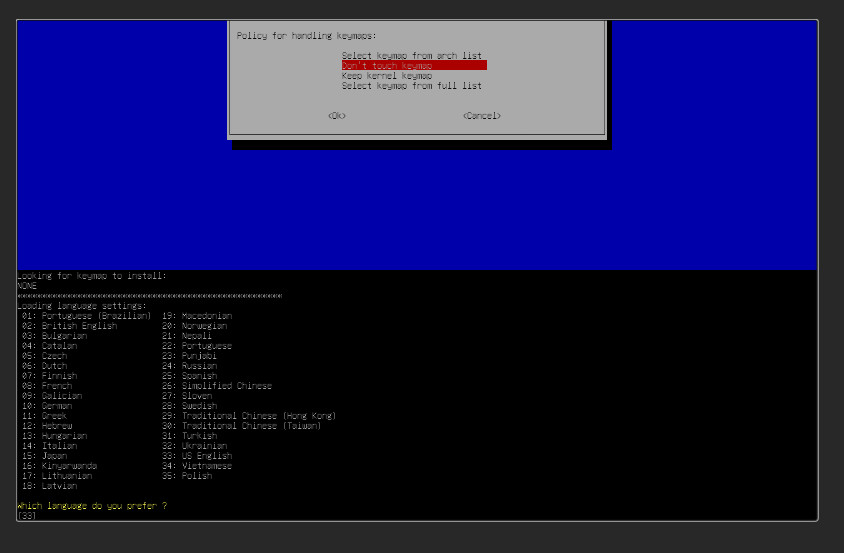This screenshot has width=844, height=553.
Task: Click the language prompt input showing [33]
Action: [x=27, y=516]
